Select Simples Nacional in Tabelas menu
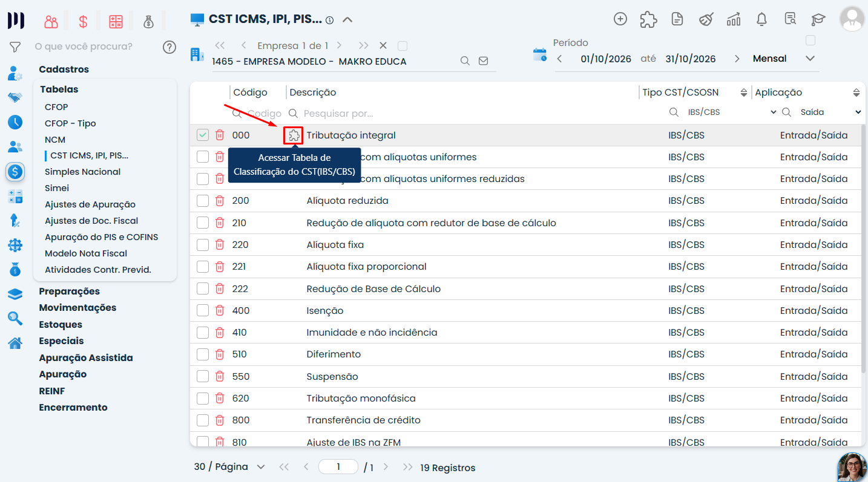This screenshot has height=482, width=868. (x=83, y=172)
